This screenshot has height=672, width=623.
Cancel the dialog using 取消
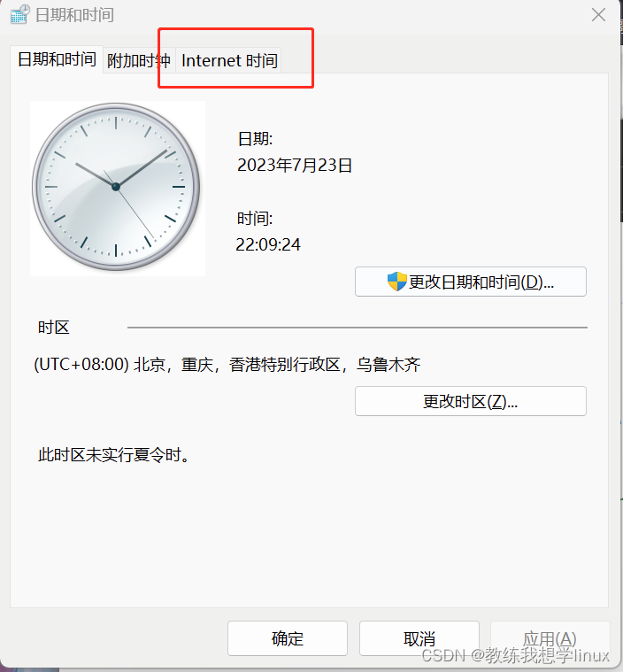point(419,638)
